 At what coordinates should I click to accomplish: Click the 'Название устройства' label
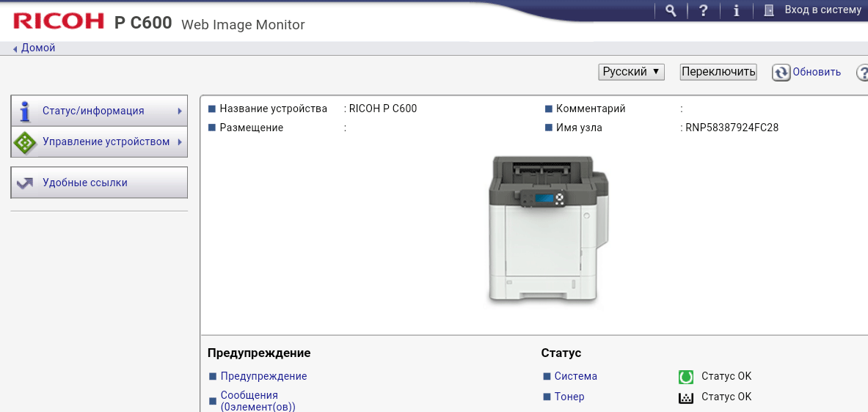(x=274, y=108)
